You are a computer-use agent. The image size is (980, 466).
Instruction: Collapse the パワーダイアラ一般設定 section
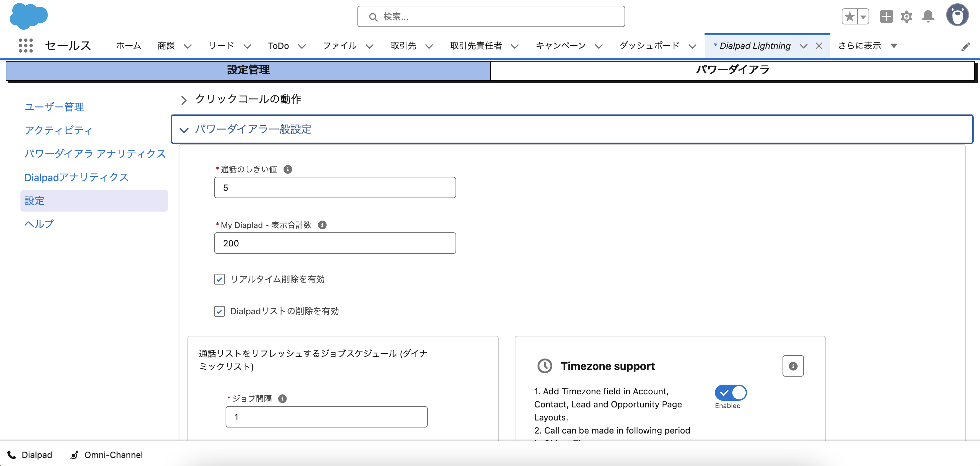coord(184,130)
